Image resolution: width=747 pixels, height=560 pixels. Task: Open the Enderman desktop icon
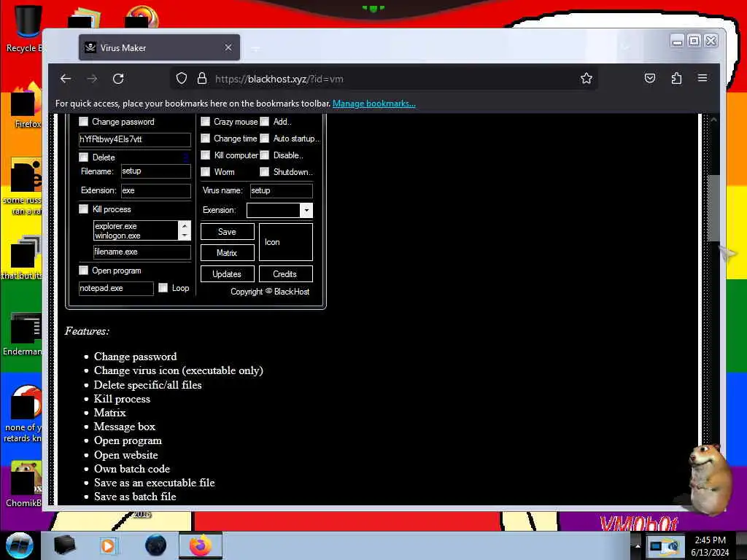pos(24,333)
